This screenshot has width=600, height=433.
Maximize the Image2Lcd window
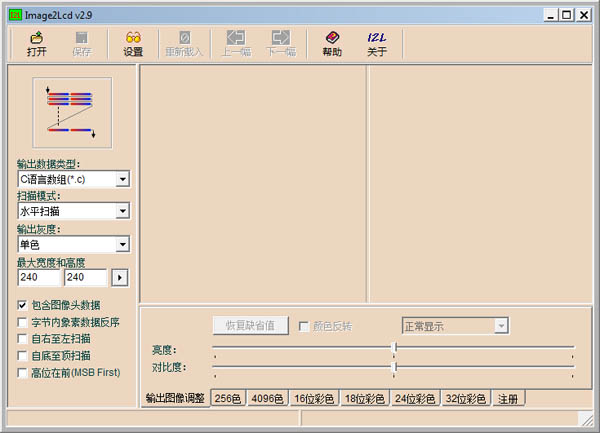point(567,15)
